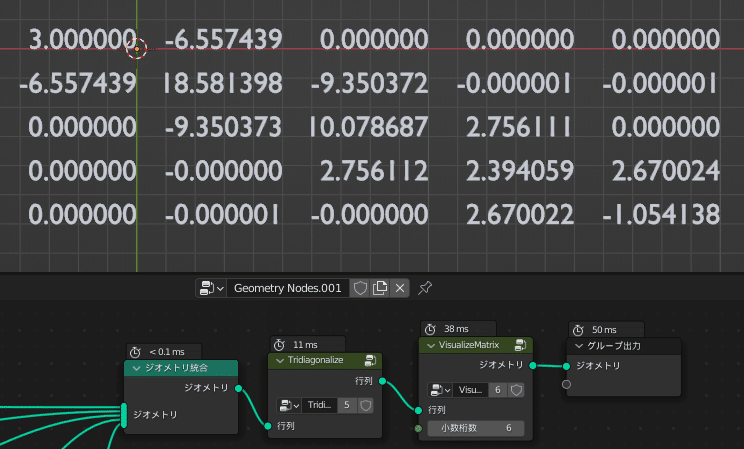Click the Tridi... name field
Screen dimensions: 744x449
click(319, 405)
